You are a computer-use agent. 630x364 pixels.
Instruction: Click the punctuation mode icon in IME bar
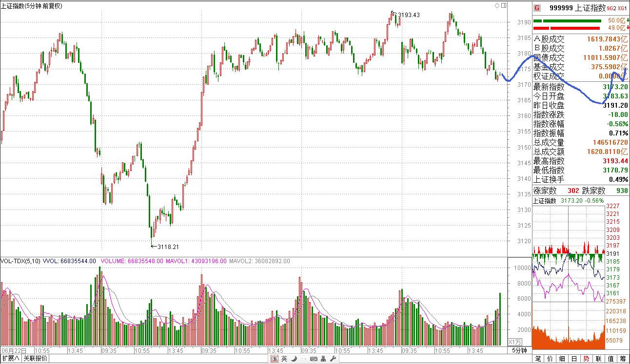click(303, 359)
